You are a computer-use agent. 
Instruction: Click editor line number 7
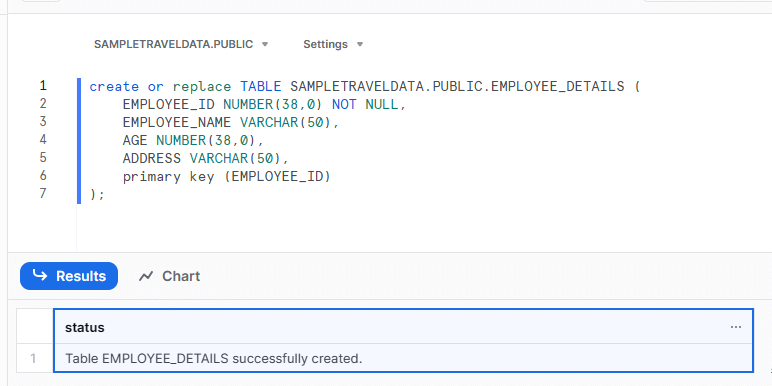[43, 193]
